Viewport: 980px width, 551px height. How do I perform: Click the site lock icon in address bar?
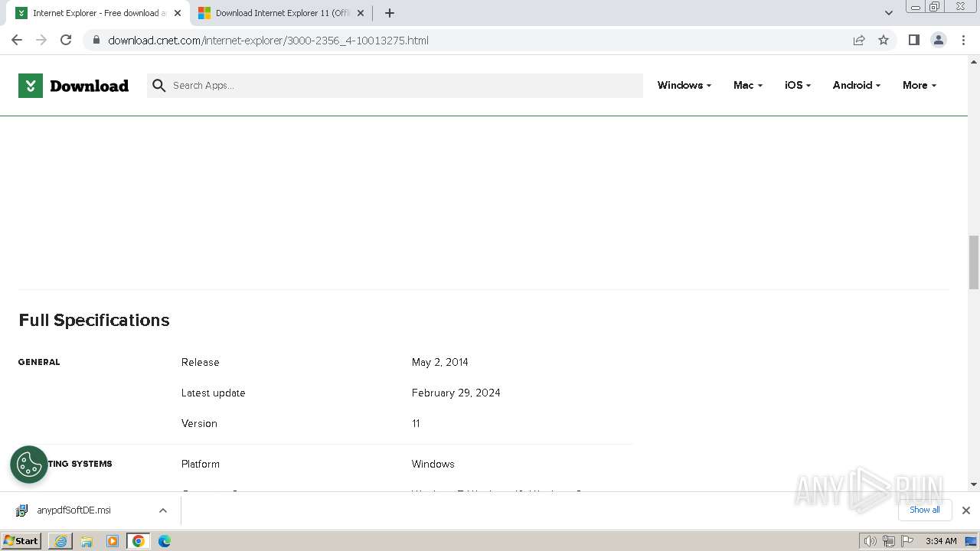[96, 40]
